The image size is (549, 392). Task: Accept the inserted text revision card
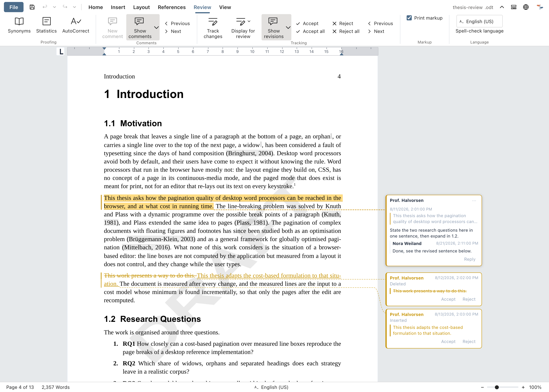[x=448, y=342]
